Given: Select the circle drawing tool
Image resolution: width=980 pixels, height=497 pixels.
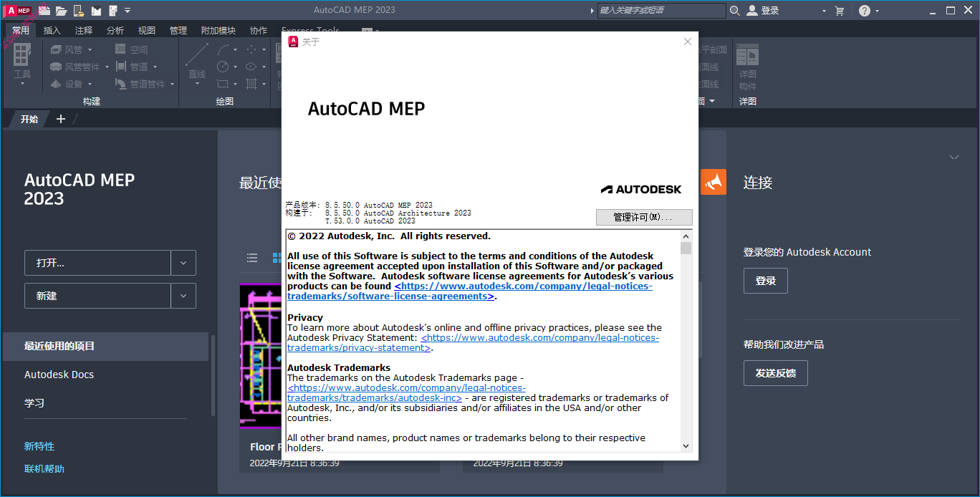Looking at the screenshot, I should click(223, 67).
